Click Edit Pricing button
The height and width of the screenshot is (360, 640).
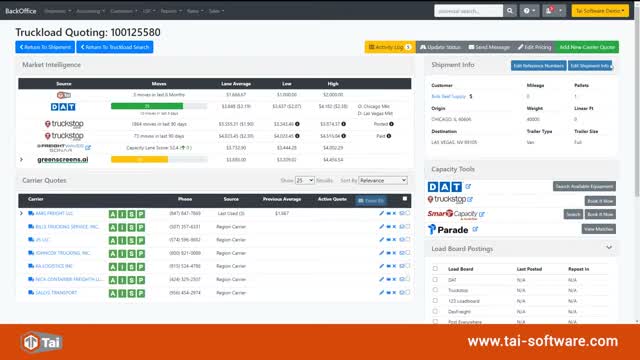(x=534, y=47)
